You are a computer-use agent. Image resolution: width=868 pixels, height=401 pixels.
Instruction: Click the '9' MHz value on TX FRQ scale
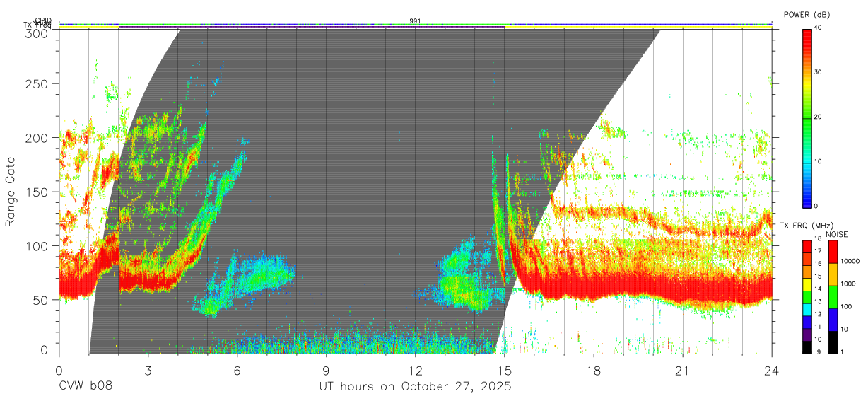[x=820, y=351]
